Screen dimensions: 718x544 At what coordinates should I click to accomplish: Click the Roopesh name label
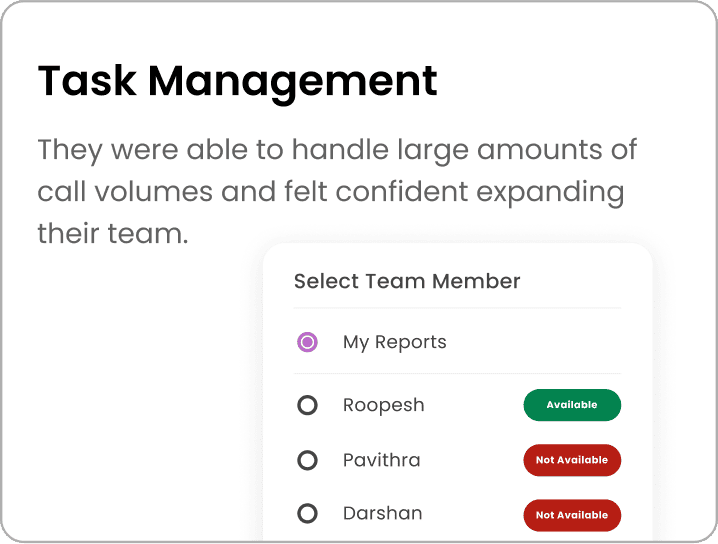(x=383, y=405)
